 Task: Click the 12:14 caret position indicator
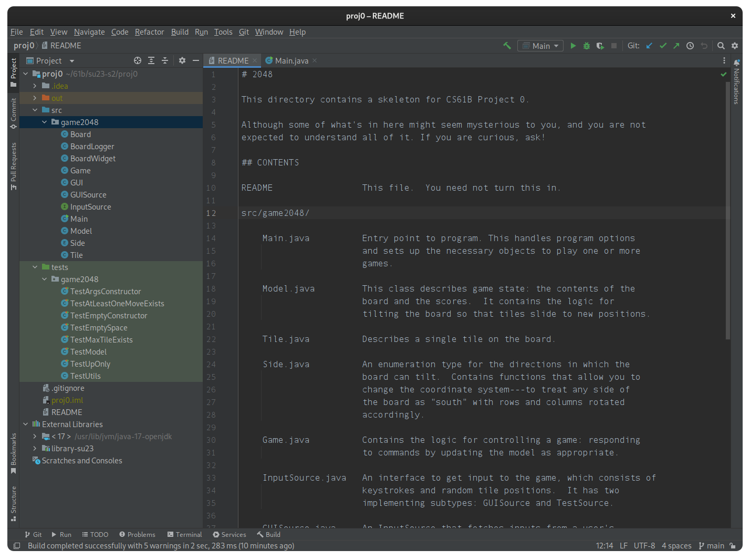point(605,546)
